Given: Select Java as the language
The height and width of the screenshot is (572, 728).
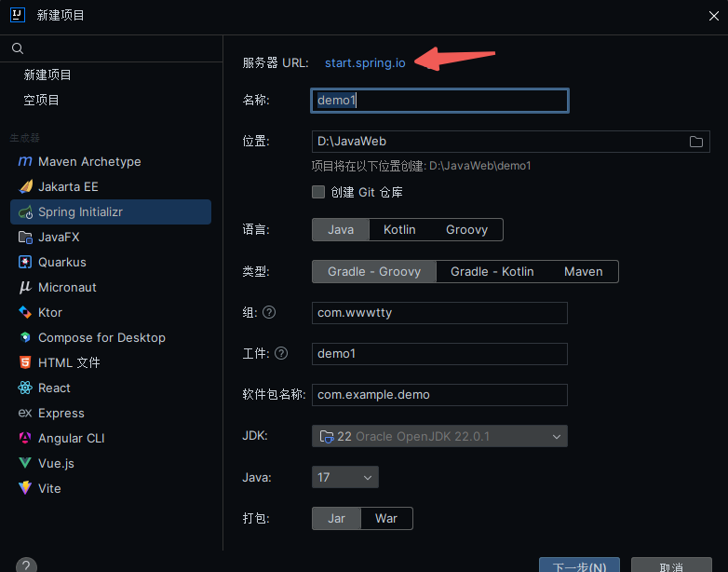Looking at the screenshot, I should (341, 229).
